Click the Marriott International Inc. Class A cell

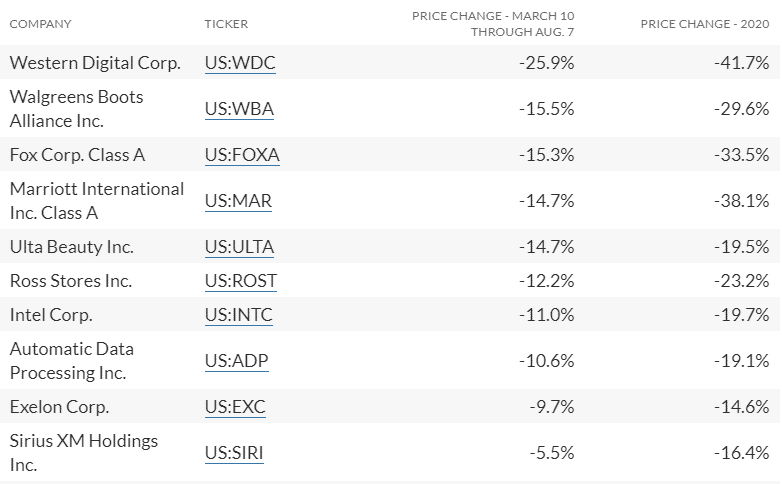[x=97, y=201]
